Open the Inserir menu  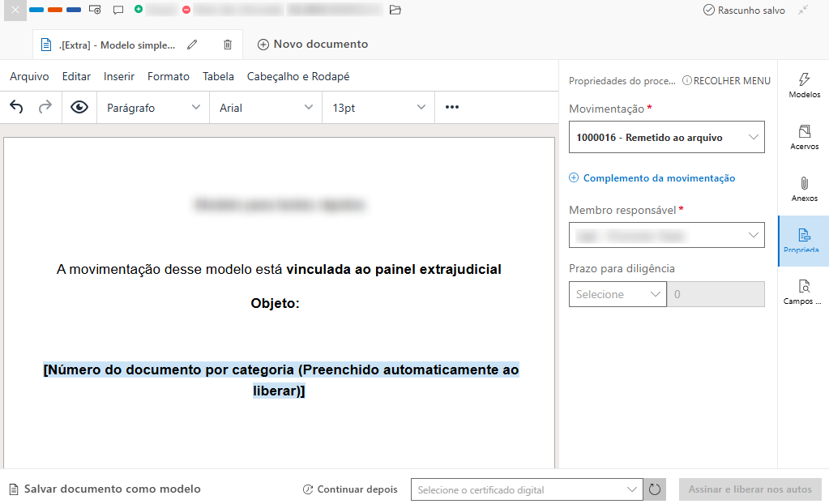(118, 76)
